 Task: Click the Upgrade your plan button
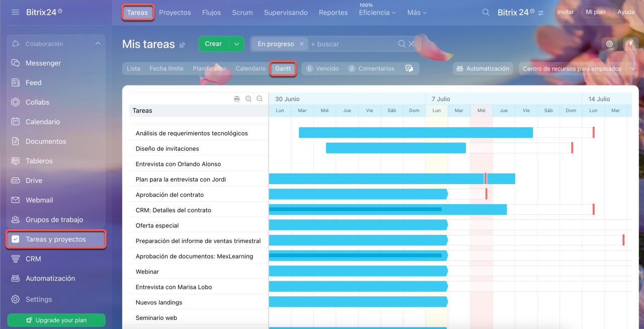[56, 320]
